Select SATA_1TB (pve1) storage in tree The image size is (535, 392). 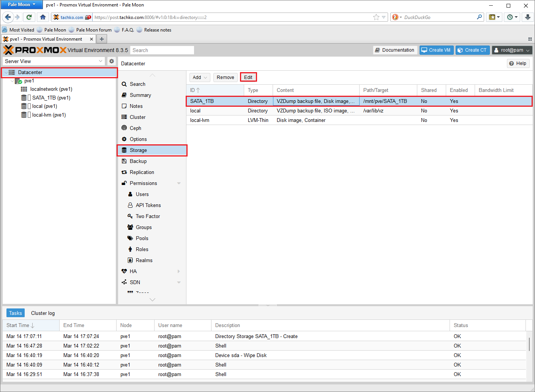51,98
